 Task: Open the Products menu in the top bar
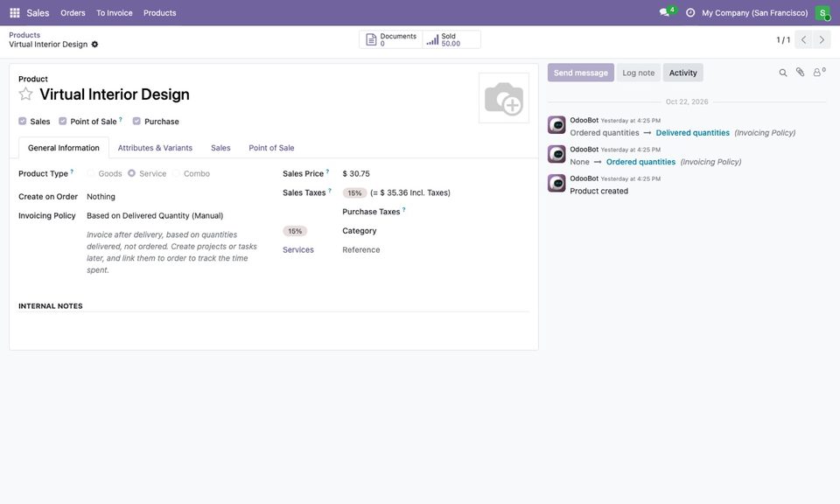click(159, 13)
